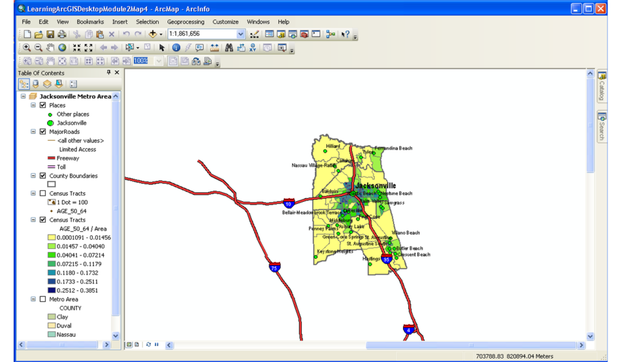Click the Full Extent globe icon
Image resolution: width=644 pixels, height=362 pixels.
(62, 48)
